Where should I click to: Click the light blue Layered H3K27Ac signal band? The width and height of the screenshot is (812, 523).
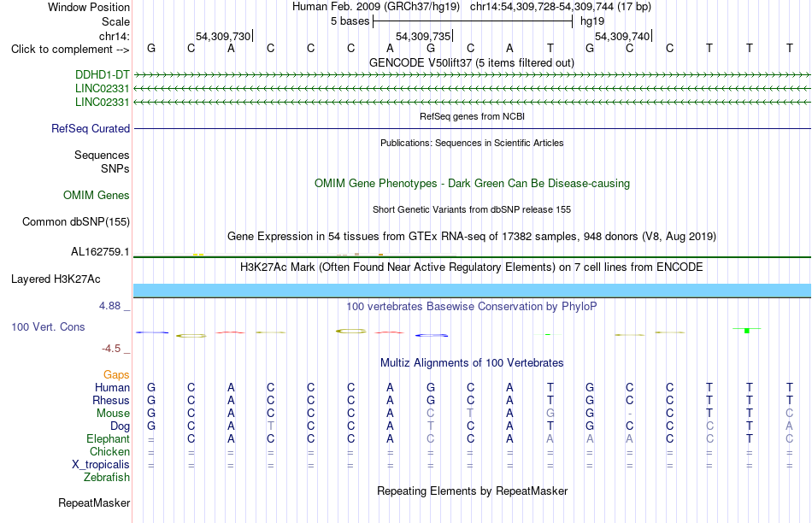pos(472,291)
